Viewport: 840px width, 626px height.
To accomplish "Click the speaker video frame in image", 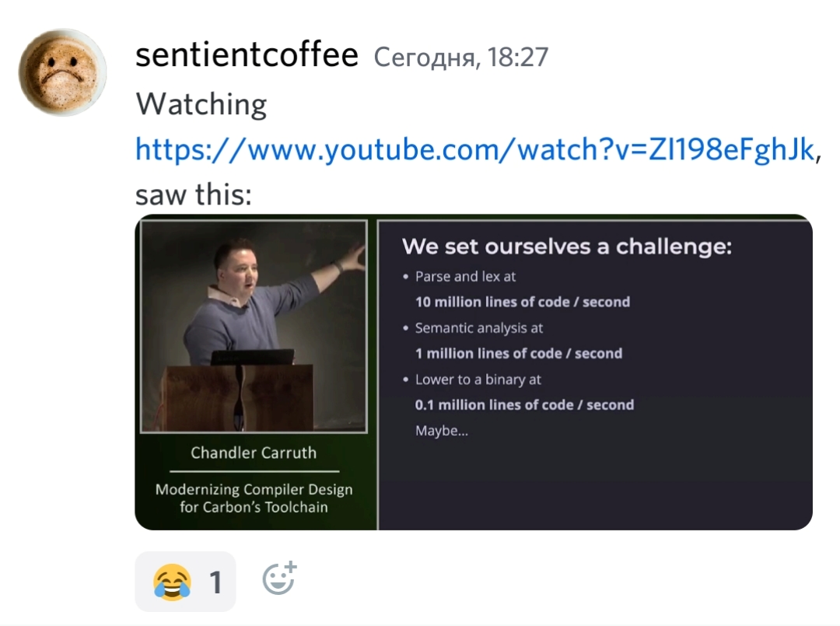I will point(254,326).
